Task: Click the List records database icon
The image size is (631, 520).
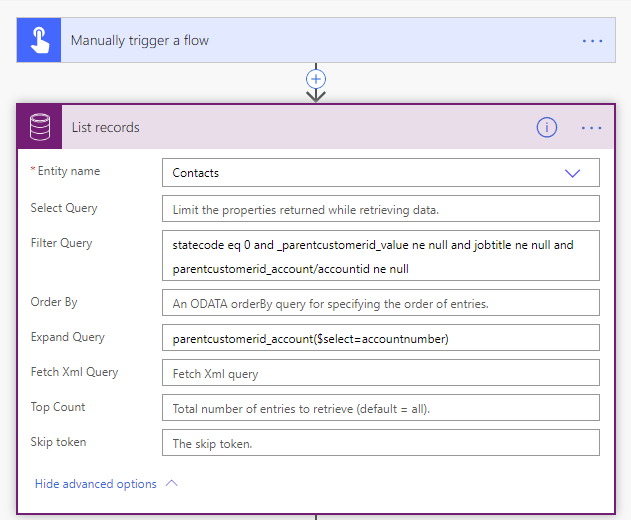Action: point(39,127)
